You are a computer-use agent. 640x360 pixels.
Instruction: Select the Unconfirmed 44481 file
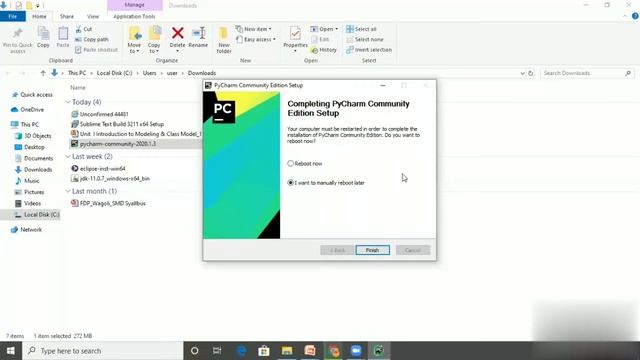point(100,114)
